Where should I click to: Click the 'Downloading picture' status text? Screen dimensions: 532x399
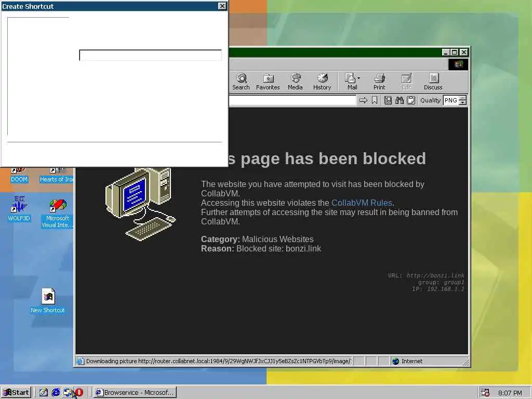(219, 361)
